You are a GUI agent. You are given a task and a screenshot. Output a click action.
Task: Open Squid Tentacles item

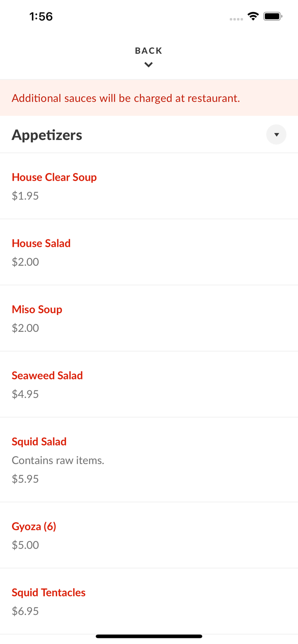[x=49, y=592]
